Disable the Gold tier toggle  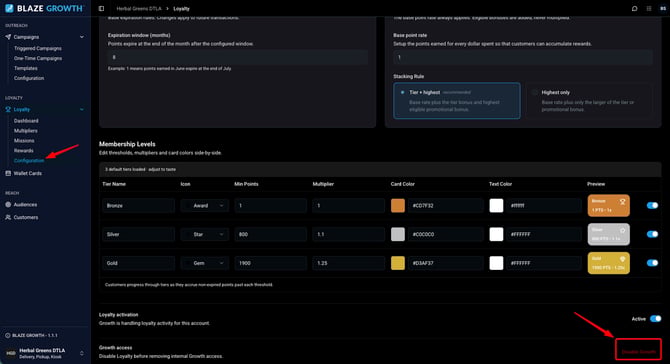tap(652, 263)
